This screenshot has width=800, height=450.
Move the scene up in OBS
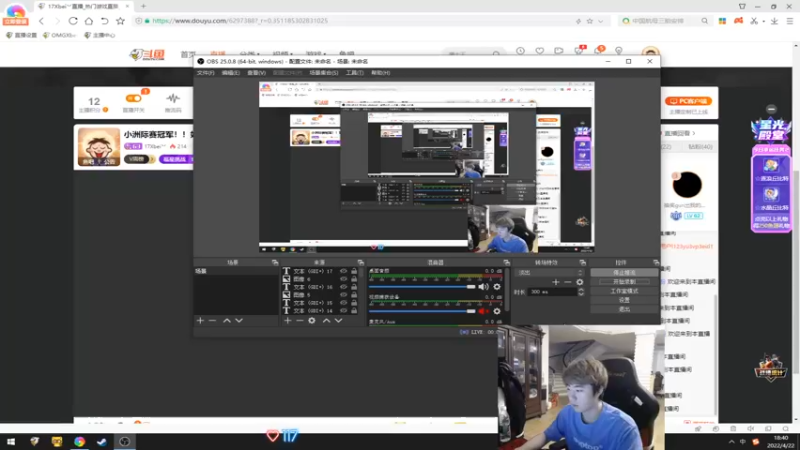[x=227, y=320]
